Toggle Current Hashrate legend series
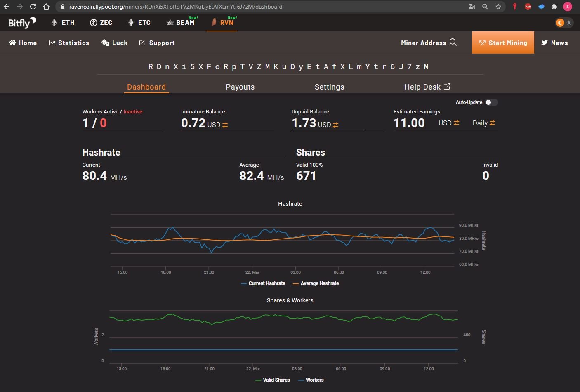 (x=263, y=283)
